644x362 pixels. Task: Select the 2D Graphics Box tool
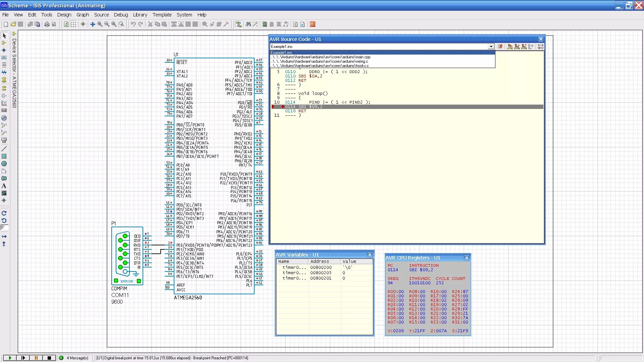click(x=4, y=156)
